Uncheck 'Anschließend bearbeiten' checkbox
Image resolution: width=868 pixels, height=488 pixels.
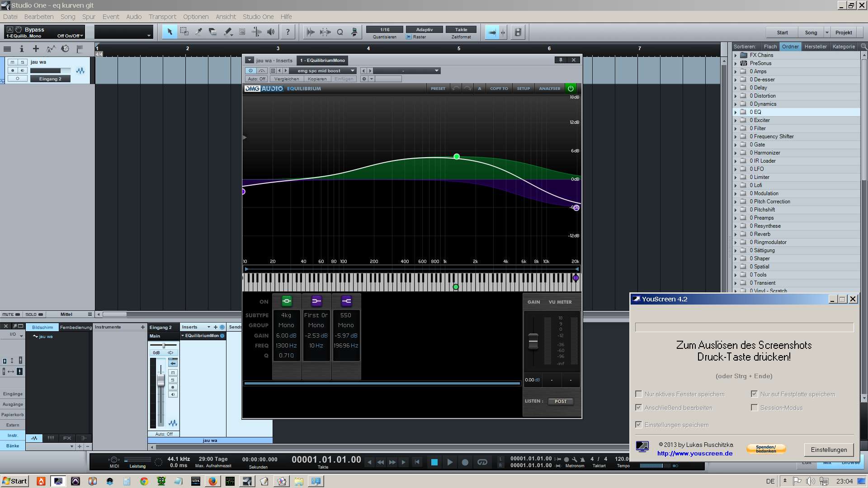(639, 408)
